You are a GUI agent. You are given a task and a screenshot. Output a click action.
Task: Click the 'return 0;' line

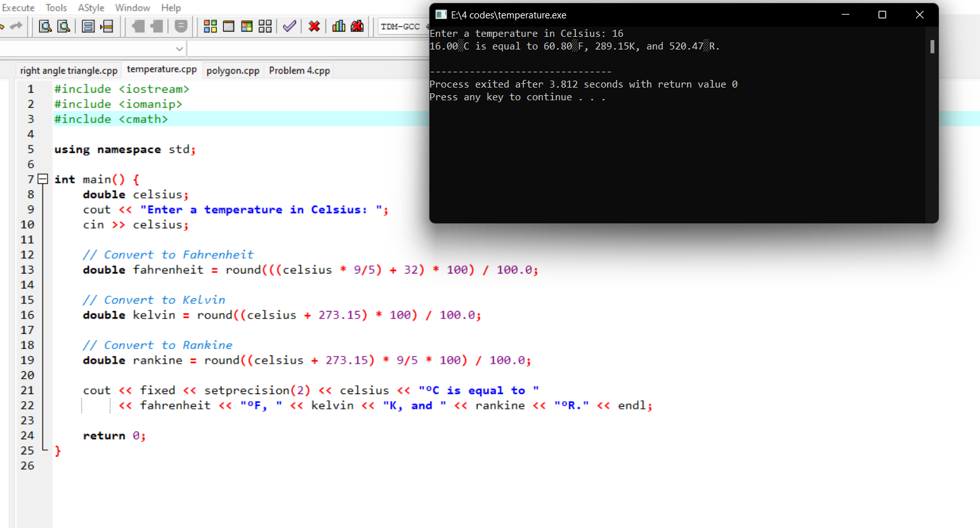tap(114, 435)
